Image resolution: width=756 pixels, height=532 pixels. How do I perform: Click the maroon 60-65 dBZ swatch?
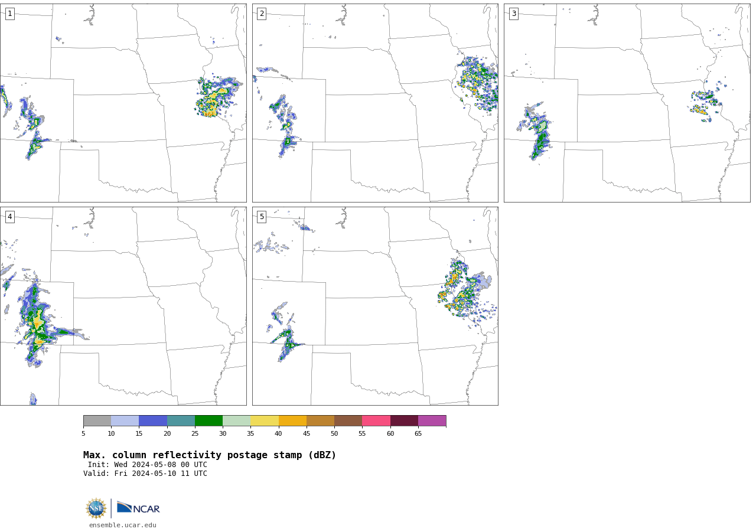coord(404,420)
